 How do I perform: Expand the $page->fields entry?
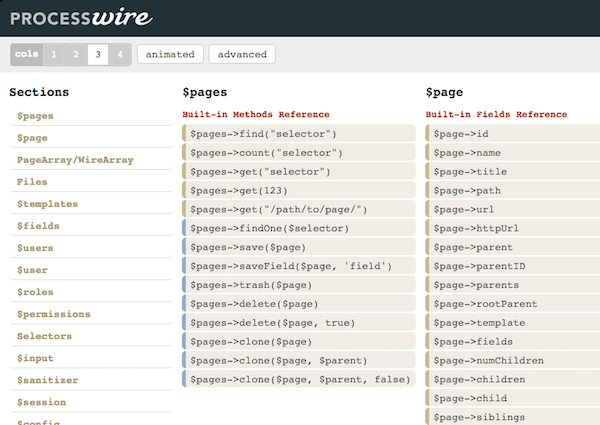[x=513, y=342]
